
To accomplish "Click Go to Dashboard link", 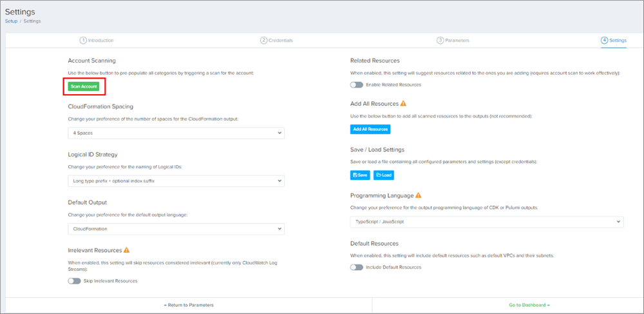I will pos(529,305).
